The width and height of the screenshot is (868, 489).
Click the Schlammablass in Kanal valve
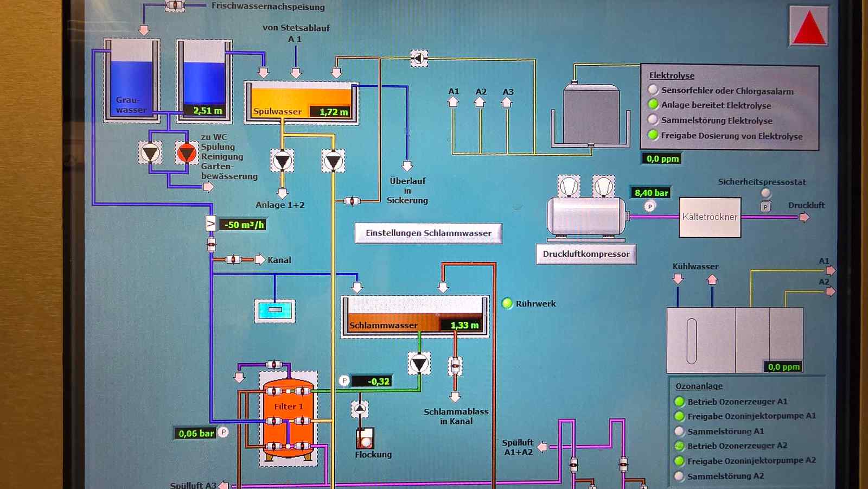[455, 366]
